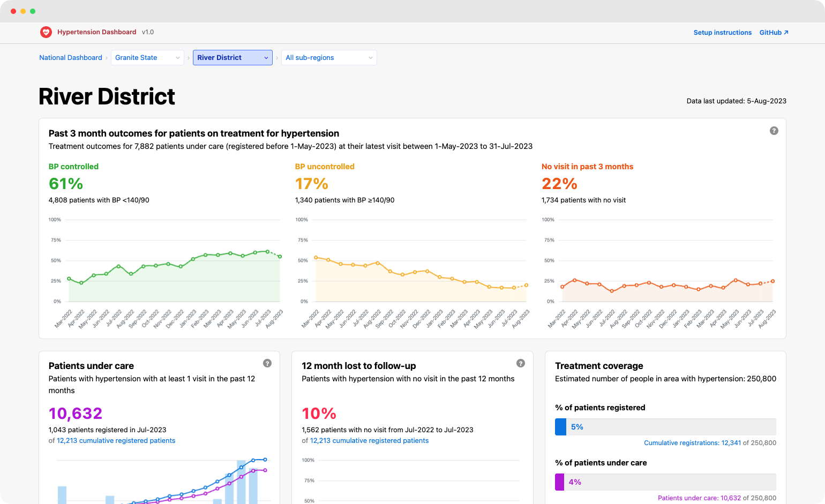
Task: Click Cumulative registrations: 12,341 link
Action: coord(692,443)
